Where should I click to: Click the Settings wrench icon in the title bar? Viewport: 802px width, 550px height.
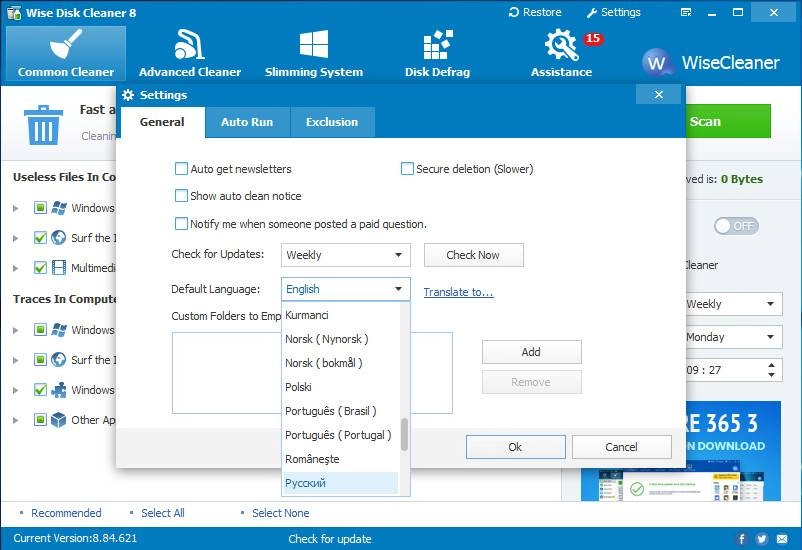coord(592,12)
